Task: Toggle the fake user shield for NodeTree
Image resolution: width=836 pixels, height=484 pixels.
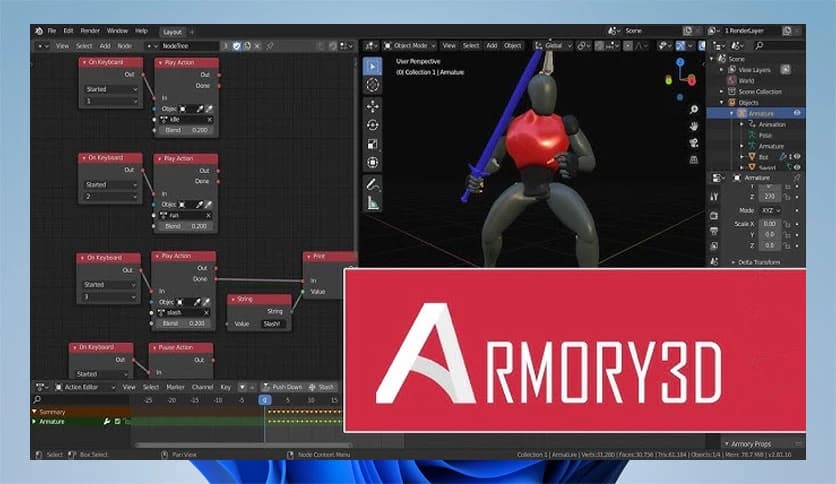Action: [x=237, y=46]
